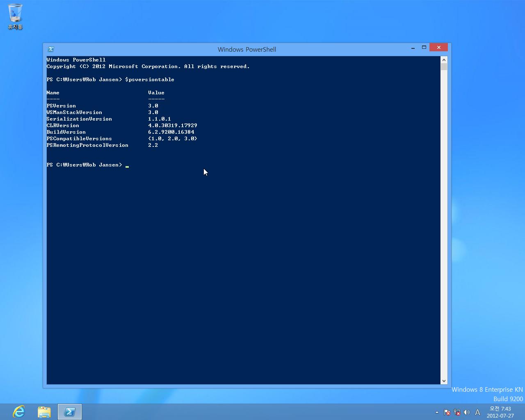Click the SerializationVersion row name

(x=79, y=119)
